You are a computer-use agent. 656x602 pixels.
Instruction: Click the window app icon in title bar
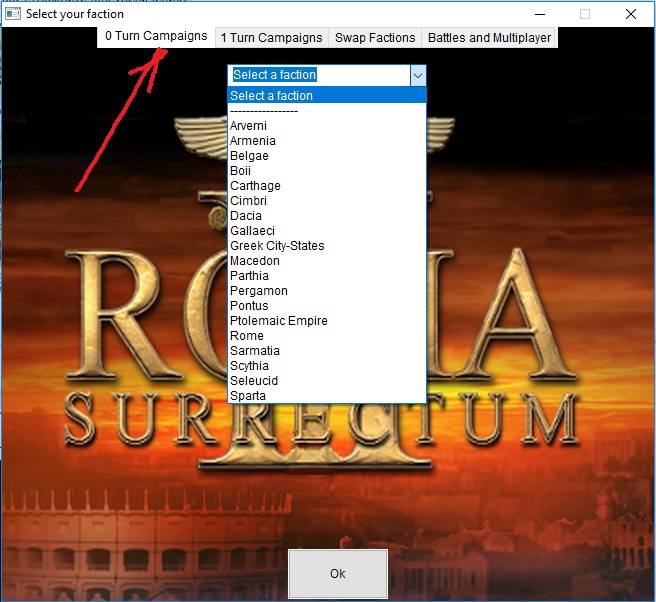[13, 14]
